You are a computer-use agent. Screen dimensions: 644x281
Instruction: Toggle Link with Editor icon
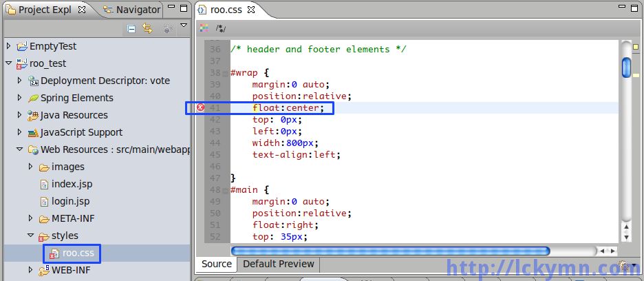click(147, 28)
